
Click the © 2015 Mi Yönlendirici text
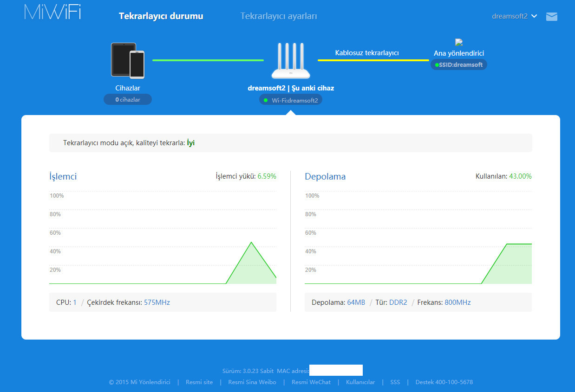click(140, 382)
